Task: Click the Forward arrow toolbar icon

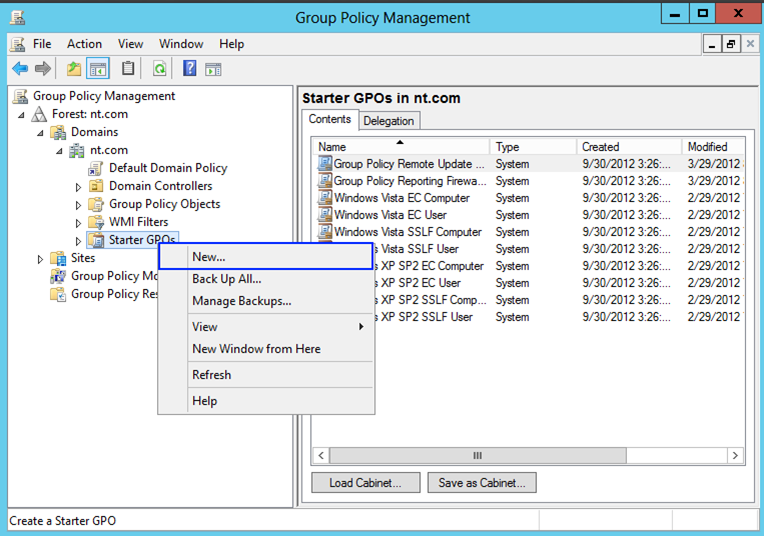Action: click(43, 69)
